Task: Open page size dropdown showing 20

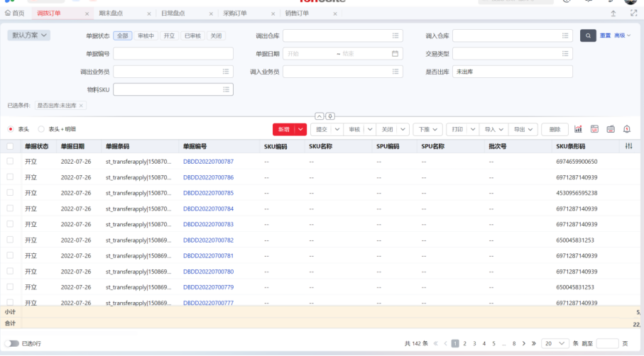Action: point(555,343)
